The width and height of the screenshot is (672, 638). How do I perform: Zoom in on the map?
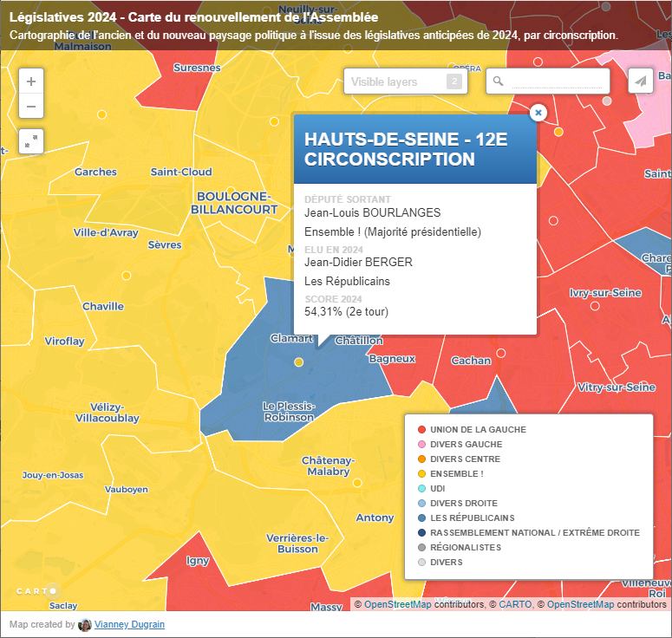[x=31, y=81]
